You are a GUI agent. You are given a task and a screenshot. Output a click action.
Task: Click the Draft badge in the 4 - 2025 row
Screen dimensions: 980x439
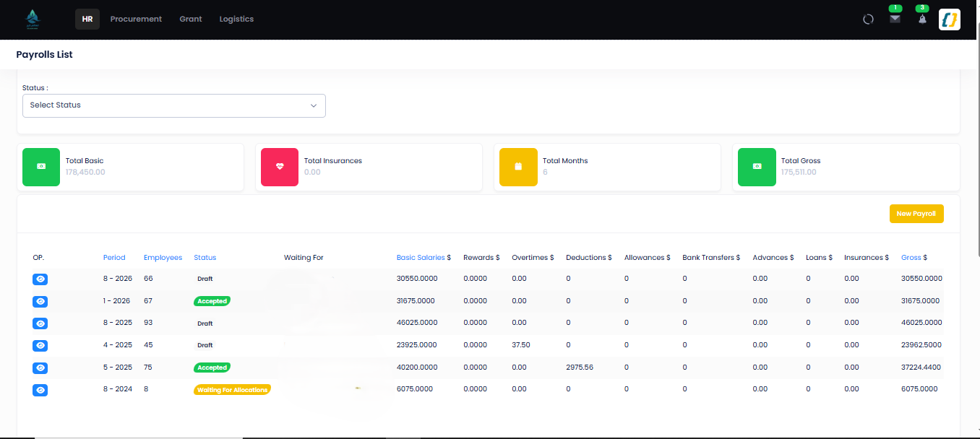click(205, 345)
